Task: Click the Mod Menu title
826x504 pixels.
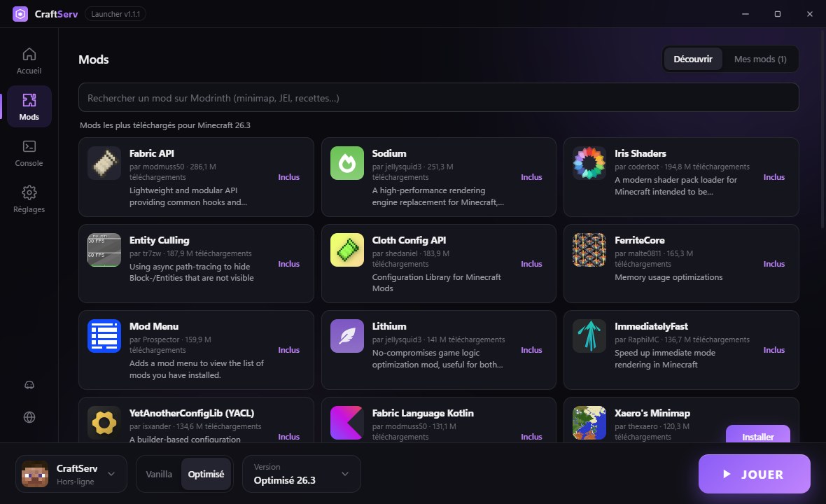Action: point(154,326)
